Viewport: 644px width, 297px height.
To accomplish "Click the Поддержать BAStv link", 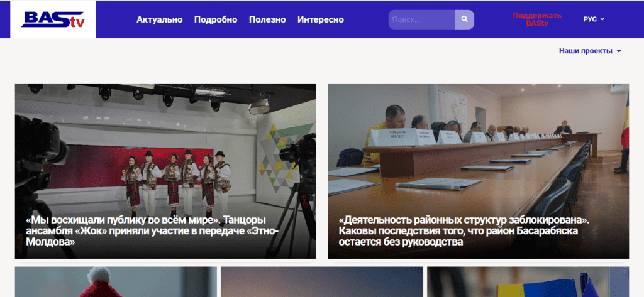I will (x=536, y=19).
